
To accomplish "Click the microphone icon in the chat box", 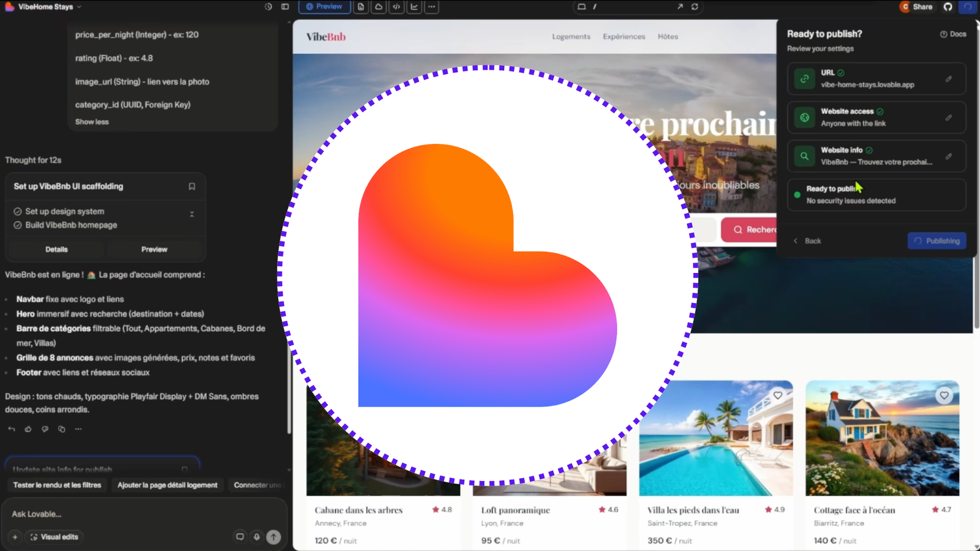I will tap(256, 537).
